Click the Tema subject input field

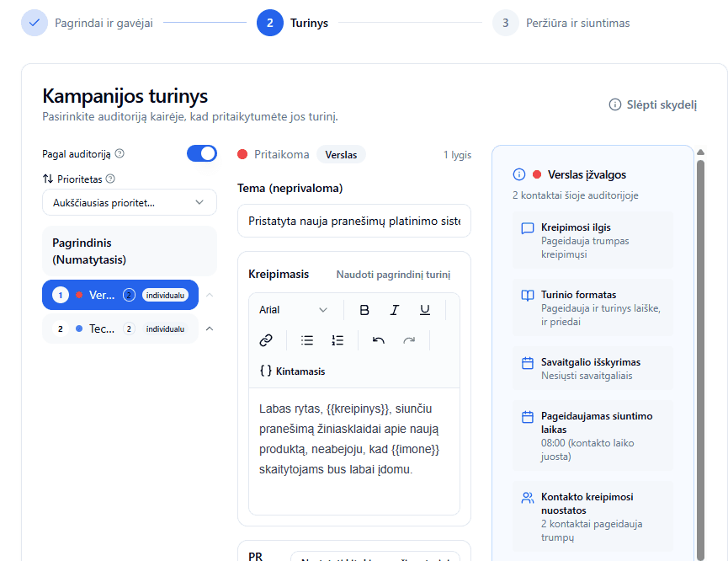[353, 221]
